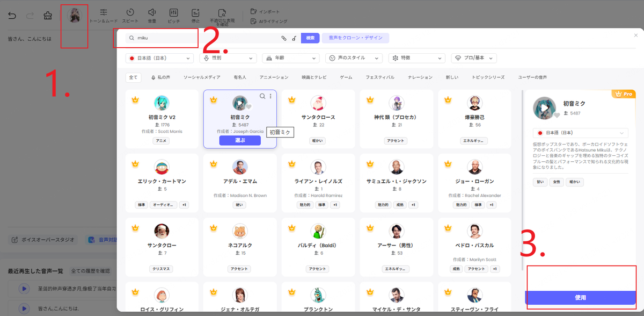Click the voice search field containing miku
This screenshot has height=316, width=644.
[202, 38]
